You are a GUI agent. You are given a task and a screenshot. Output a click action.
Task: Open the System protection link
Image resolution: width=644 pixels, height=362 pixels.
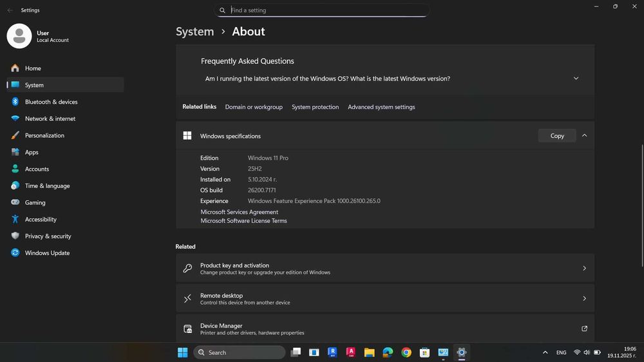tap(315, 107)
